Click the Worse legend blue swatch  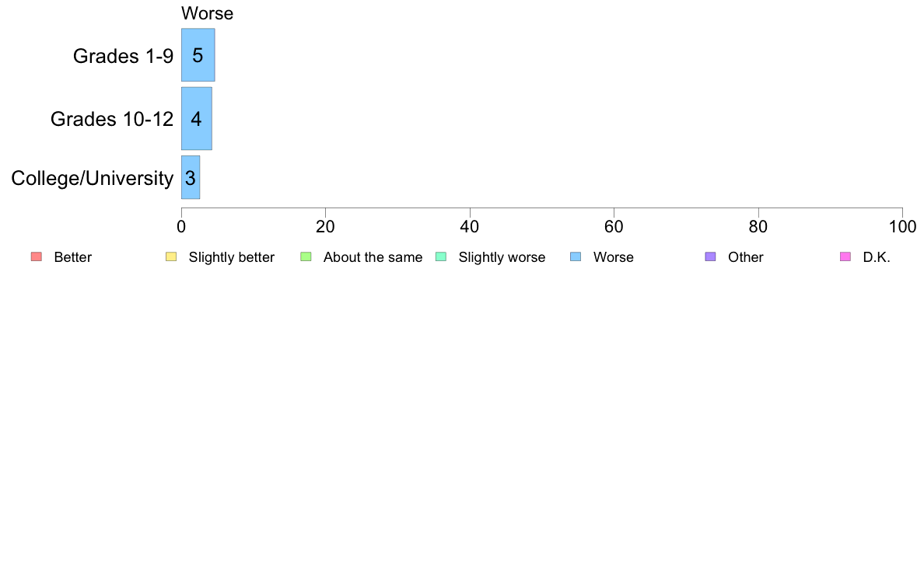(576, 256)
